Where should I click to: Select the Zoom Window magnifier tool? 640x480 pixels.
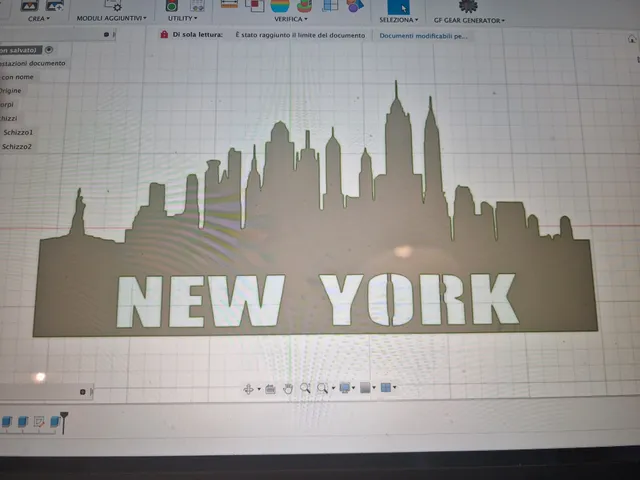click(322, 388)
